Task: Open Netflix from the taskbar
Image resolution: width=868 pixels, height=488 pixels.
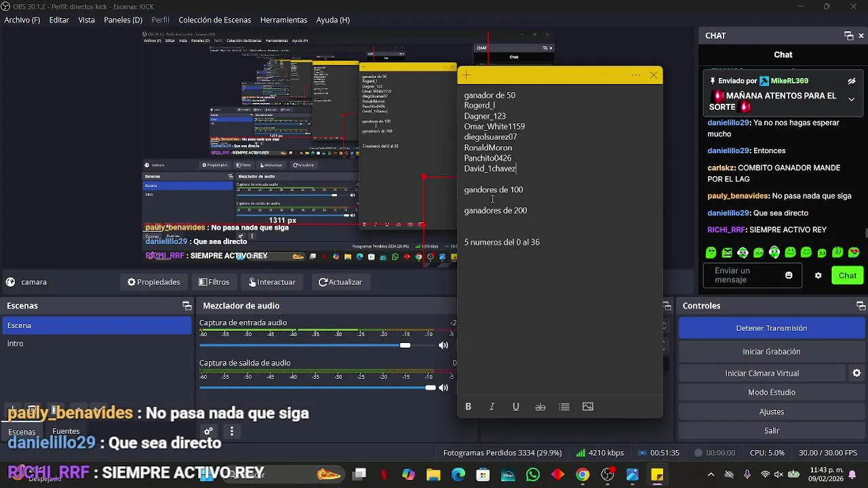Action: [x=384, y=474]
